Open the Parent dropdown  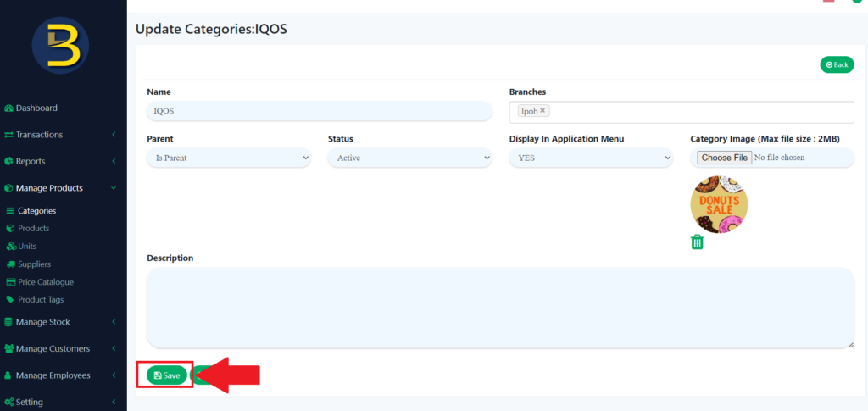pyautogui.click(x=229, y=158)
